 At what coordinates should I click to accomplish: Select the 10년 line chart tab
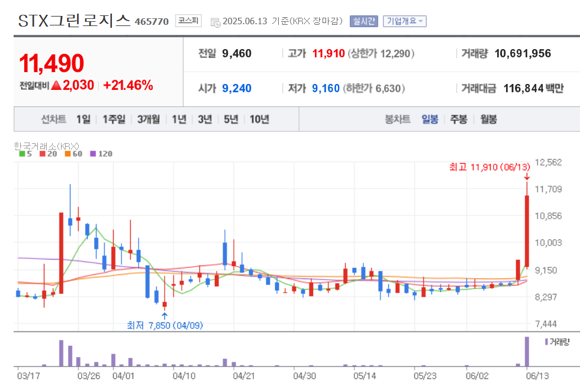pos(259,119)
